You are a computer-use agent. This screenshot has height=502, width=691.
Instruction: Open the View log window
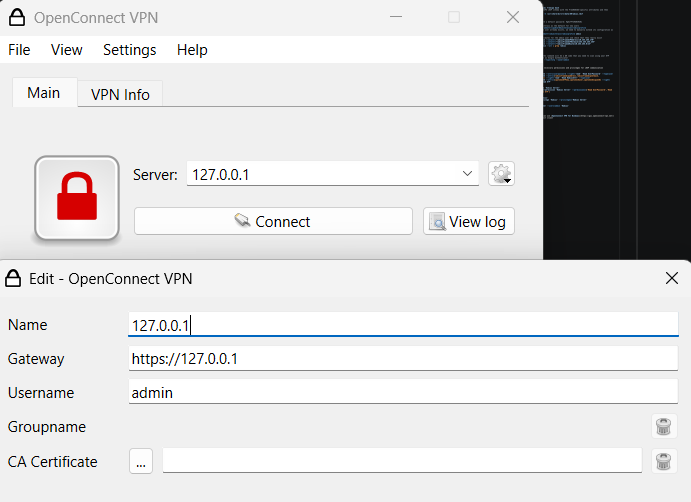pos(469,221)
